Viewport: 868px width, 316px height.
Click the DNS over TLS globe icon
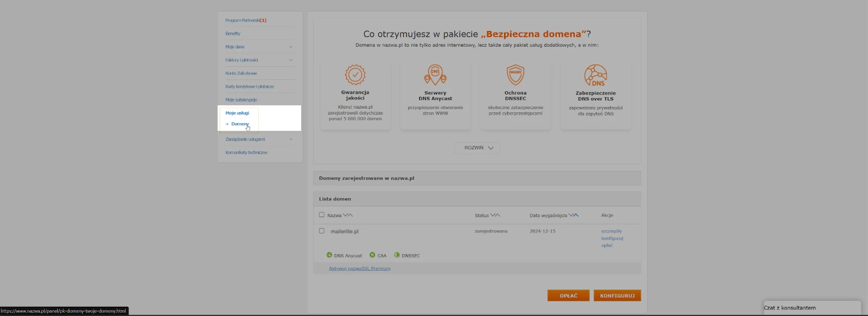pyautogui.click(x=596, y=75)
